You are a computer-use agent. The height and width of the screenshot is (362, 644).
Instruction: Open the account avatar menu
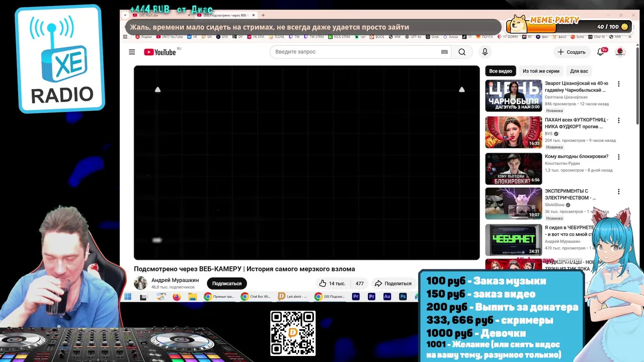(x=620, y=52)
